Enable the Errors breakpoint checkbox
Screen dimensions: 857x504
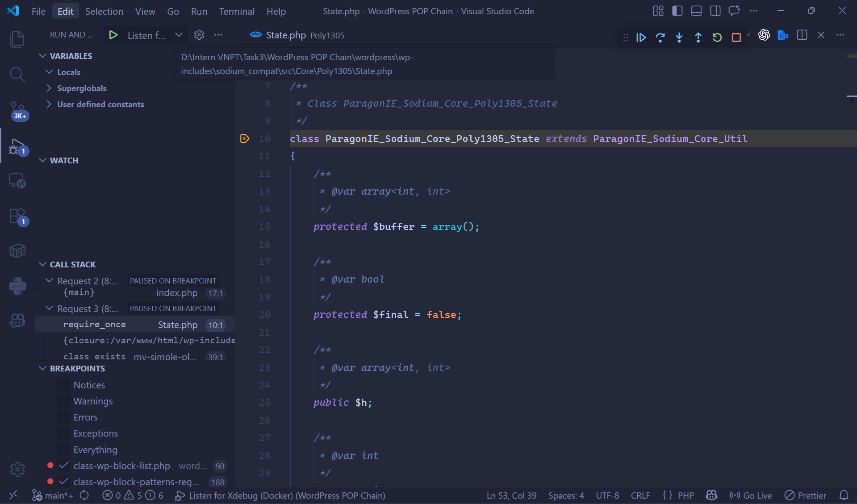(x=64, y=417)
